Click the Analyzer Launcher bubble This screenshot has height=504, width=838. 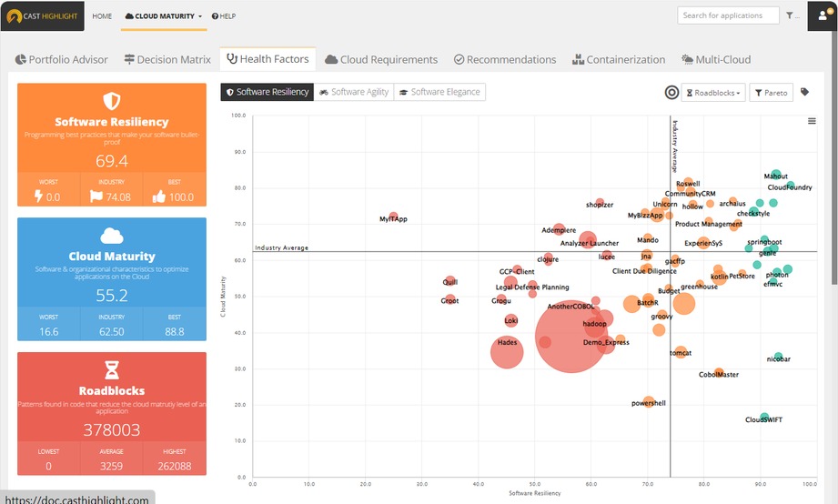tap(588, 240)
